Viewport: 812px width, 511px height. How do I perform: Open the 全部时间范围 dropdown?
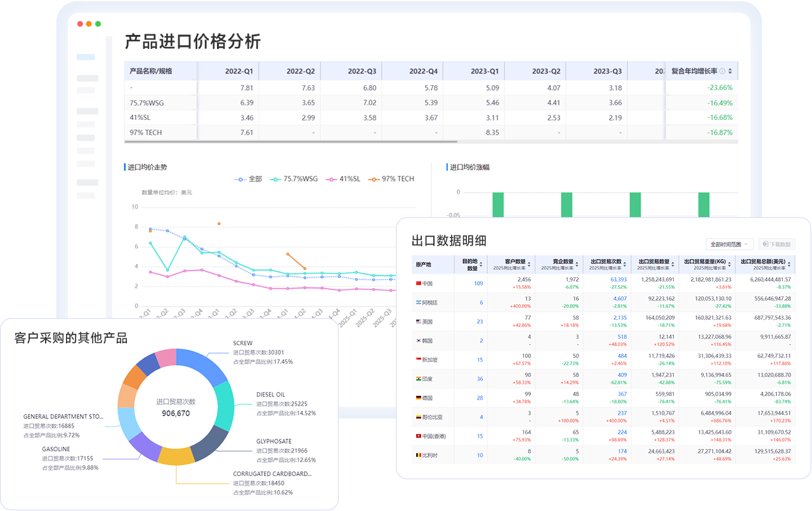[729, 244]
